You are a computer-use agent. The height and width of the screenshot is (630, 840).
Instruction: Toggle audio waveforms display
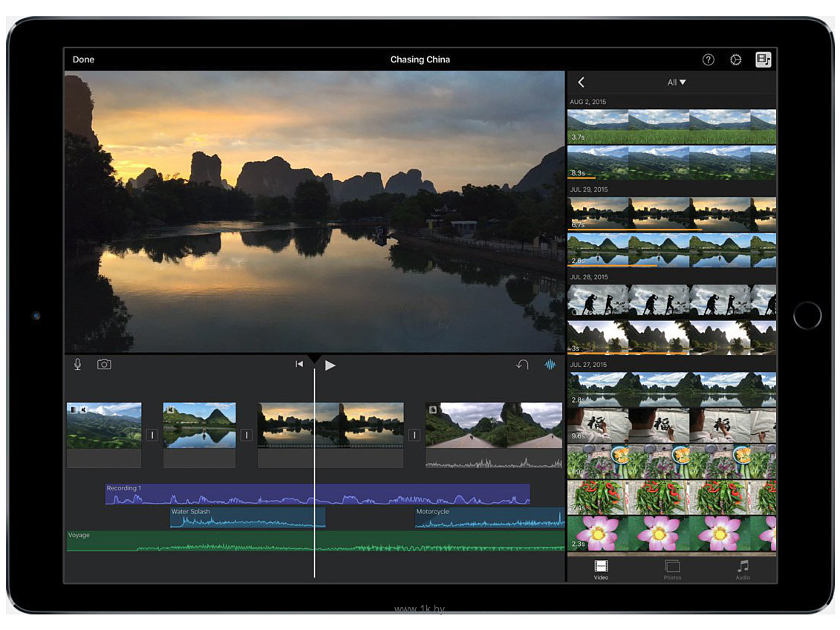point(550,364)
